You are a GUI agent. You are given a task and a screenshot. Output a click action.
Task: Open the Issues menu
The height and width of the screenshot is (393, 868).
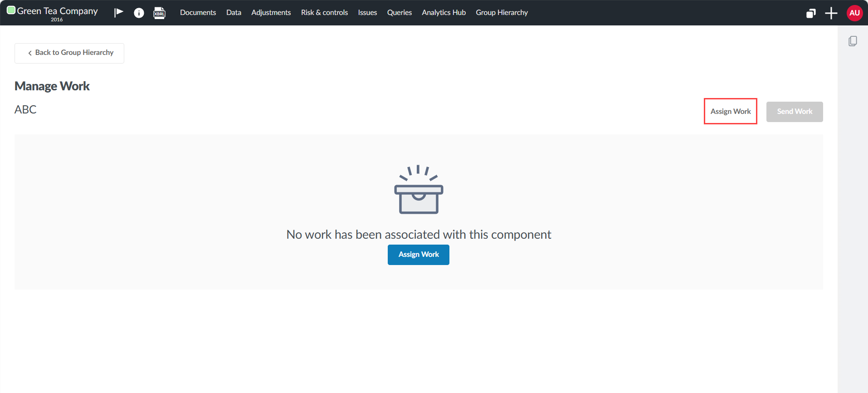click(367, 13)
